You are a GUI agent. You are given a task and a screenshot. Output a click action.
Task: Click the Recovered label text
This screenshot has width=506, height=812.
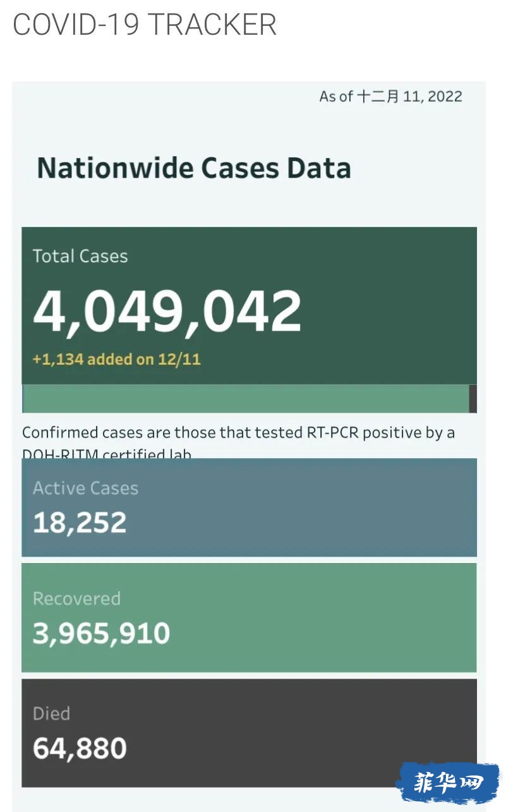(x=76, y=598)
